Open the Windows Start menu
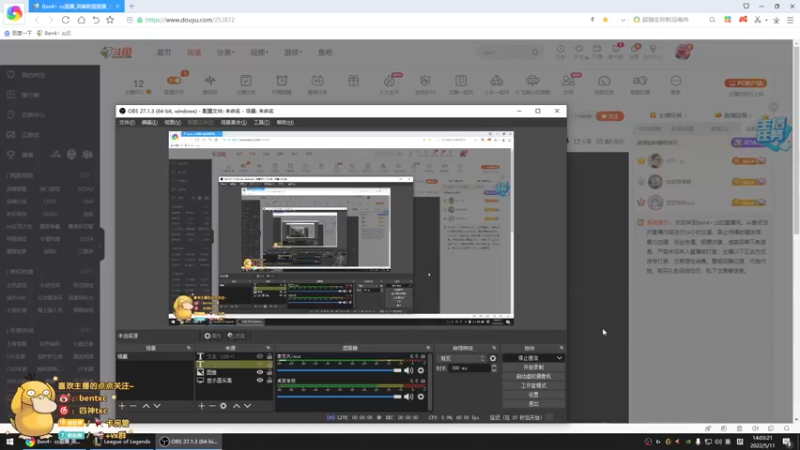This screenshot has height=450, width=800. (x=10, y=442)
